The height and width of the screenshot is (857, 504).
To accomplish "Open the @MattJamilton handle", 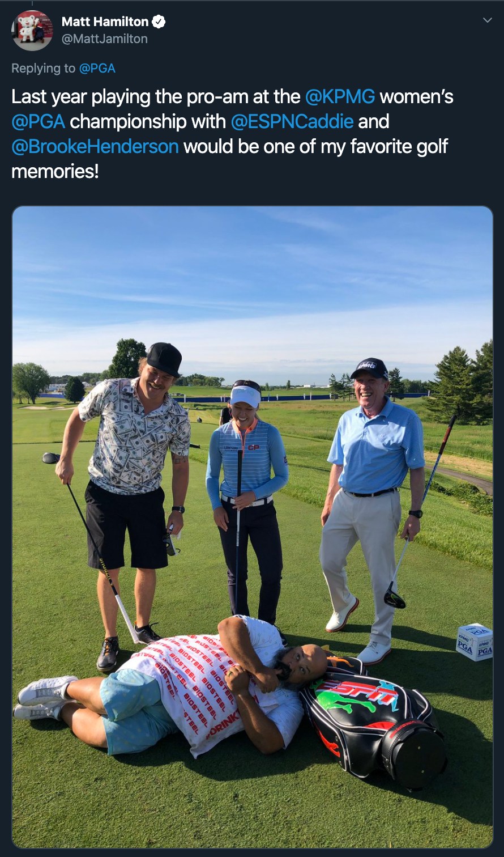I will (104, 39).
